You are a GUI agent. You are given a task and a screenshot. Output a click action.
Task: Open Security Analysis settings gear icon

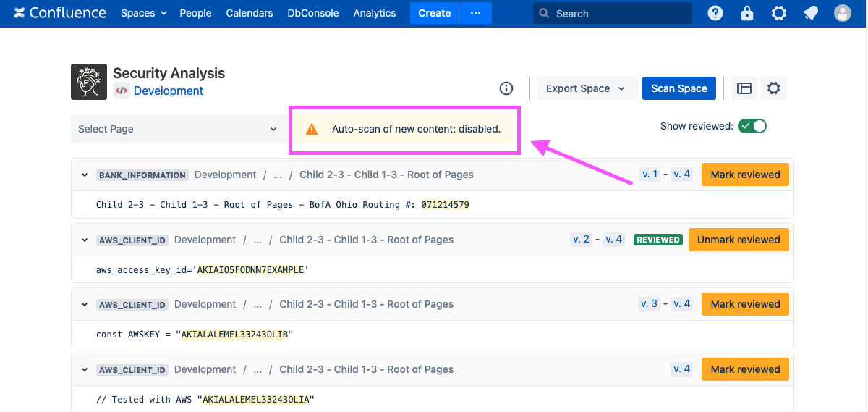(773, 88)
